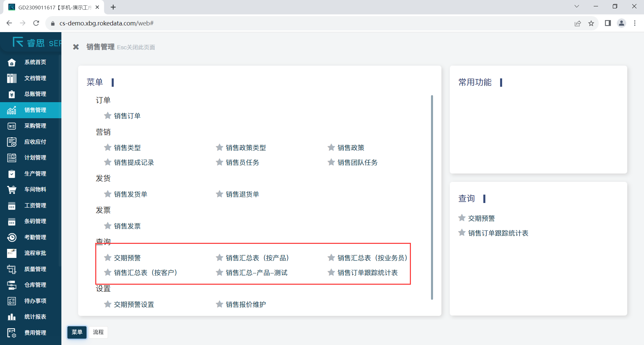Select the 考勤管理 clock icon
Screen dimensions: 644x345
[12, 237]
